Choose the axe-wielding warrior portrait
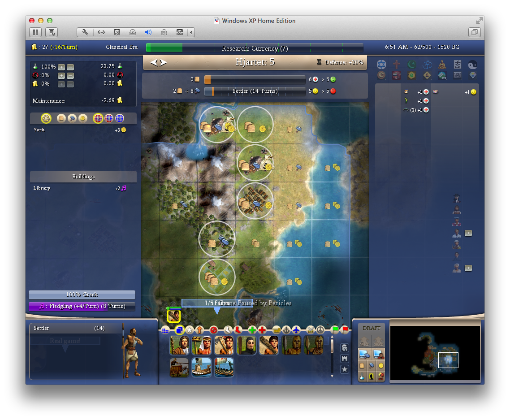510x420 pixels. [x=224, y=345]
